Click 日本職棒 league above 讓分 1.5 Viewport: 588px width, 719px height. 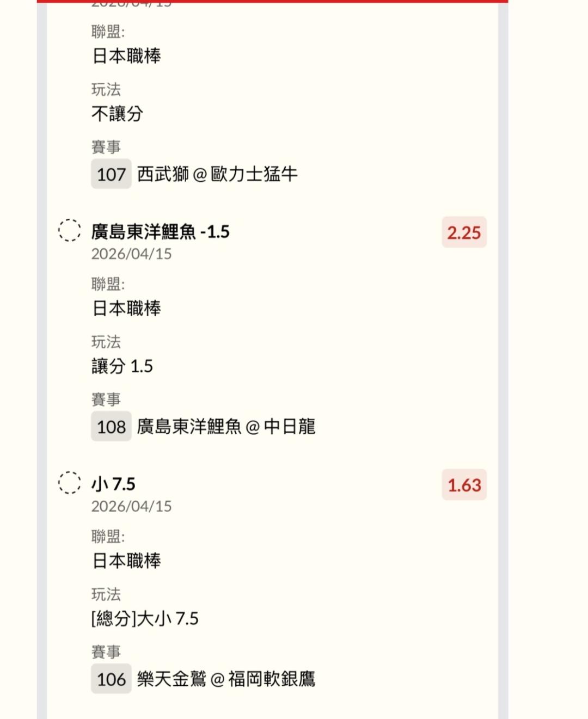[x=126, y=309]
